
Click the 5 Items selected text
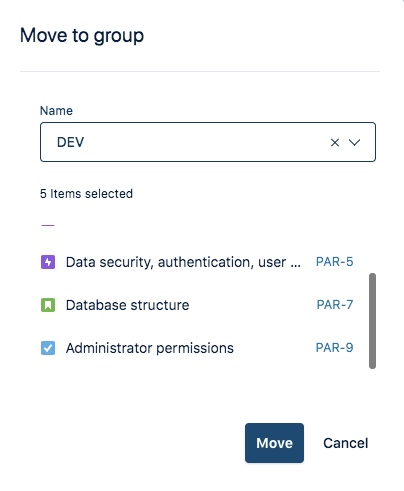(x=86, y=194)
